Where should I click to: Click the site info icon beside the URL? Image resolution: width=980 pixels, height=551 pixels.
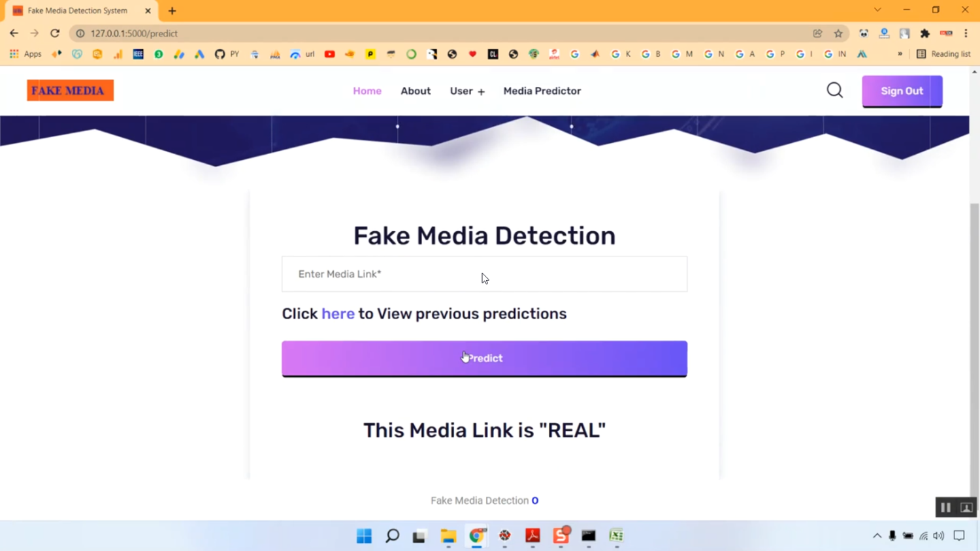point(80,33)
